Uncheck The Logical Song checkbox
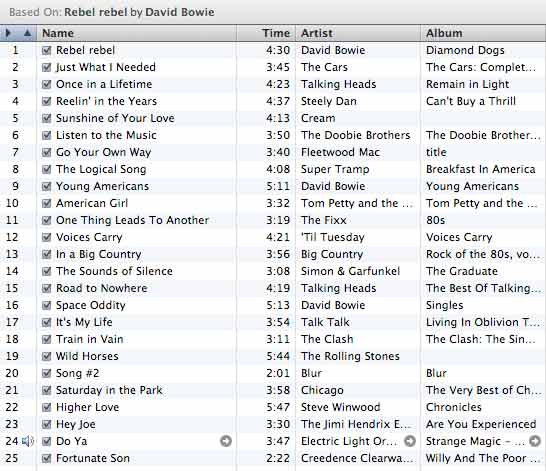 pos(46,169)
